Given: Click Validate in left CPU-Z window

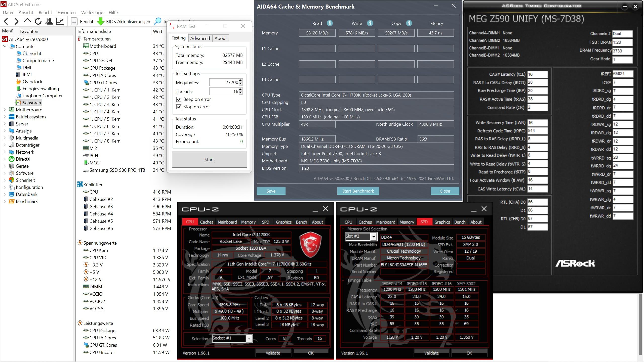Looking at the screenshot, I should (x=273, y=353).
